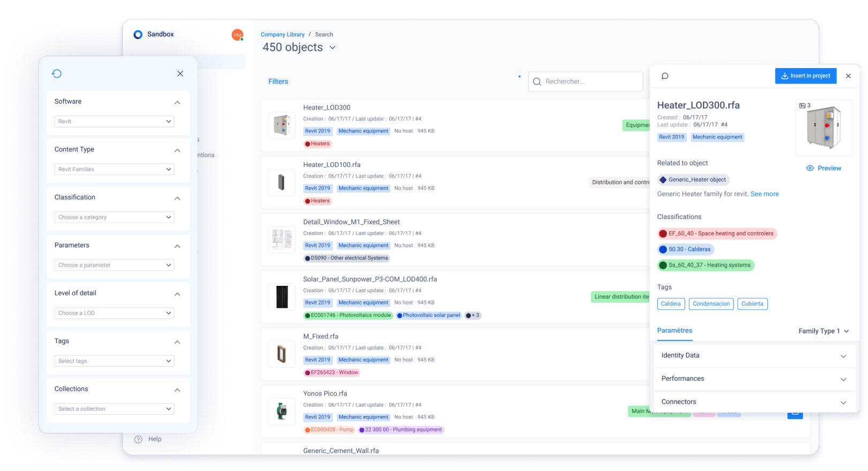Click the comment bubble icon in details panel
The height and width of the screenshot is (471, 868).
pyautogui.click(x=665, y=76)
